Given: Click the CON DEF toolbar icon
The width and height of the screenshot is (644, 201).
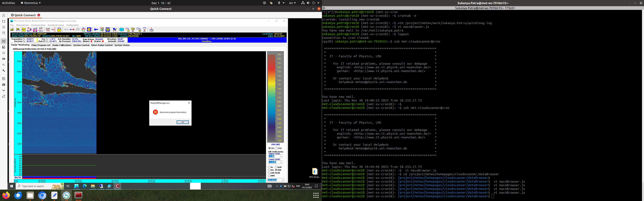Looking at the screenshot, I should [133, 30].
